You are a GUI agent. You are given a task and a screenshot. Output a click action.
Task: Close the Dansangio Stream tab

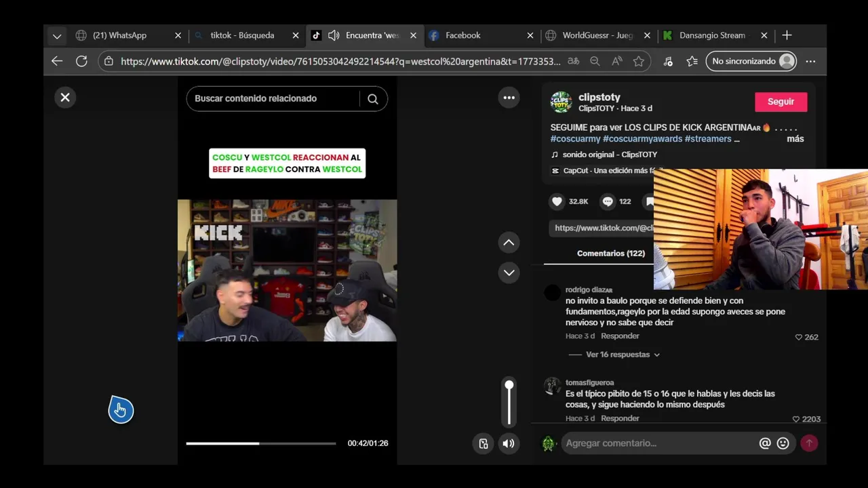click(764, 35)
